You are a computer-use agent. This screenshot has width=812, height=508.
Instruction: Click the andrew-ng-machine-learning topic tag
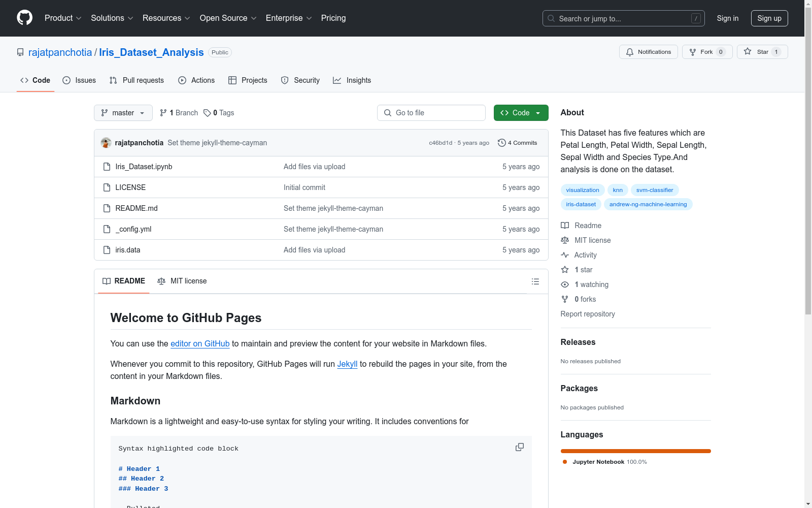click(648, 204)
